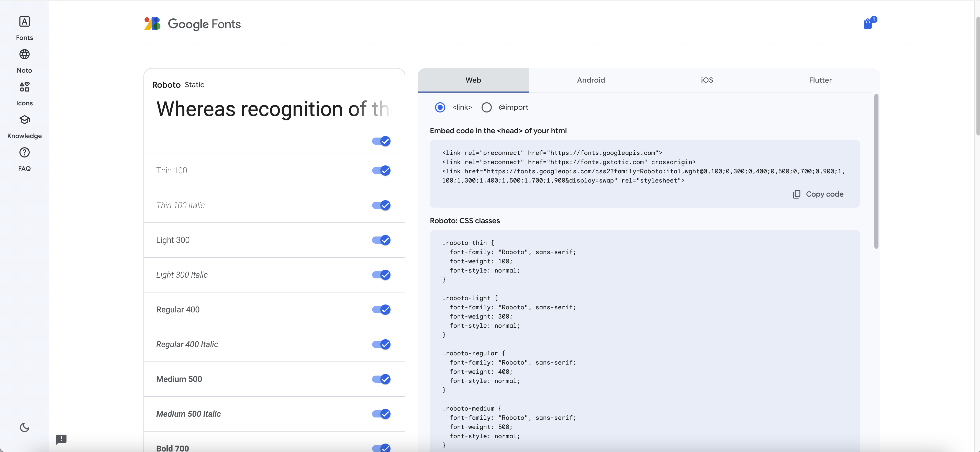Viewport: 980px width, 452px height.
Task: Click the "Embed code in the <head>" heading
Action: point(498,131)
